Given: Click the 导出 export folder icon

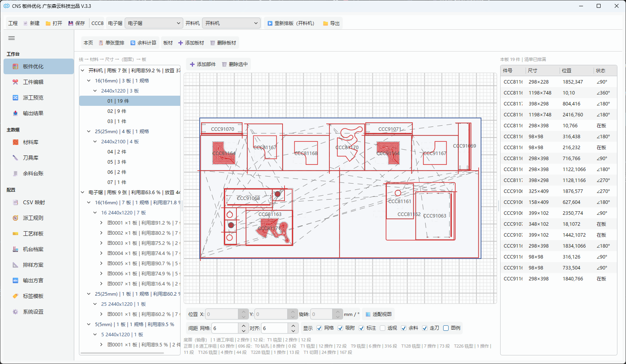Looking at the screenshot, I should [x=326, y=23].
